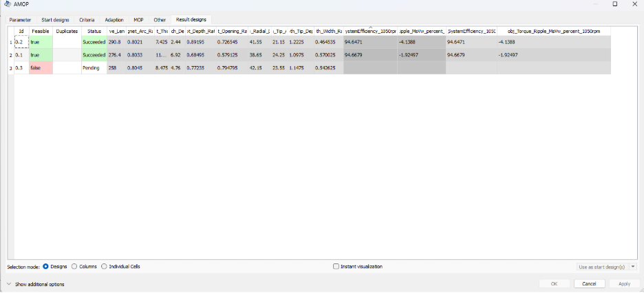The height and width of the screenshot is (293, 644).
Task: Click the red false Feasible cell
Action: point(41,68)
